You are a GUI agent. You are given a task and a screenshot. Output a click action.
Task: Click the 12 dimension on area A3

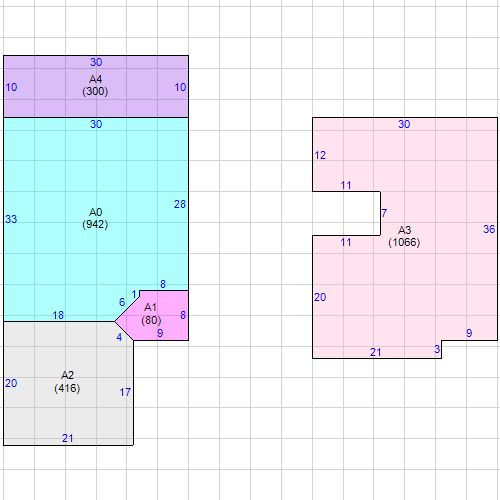320,155
